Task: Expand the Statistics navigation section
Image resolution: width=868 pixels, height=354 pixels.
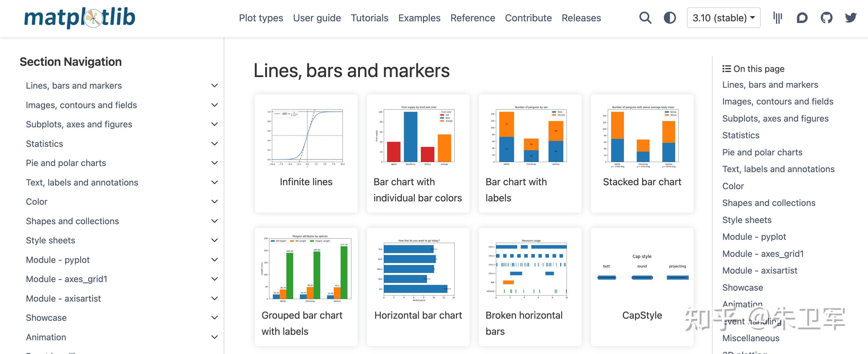Action: tap(214, 144)
